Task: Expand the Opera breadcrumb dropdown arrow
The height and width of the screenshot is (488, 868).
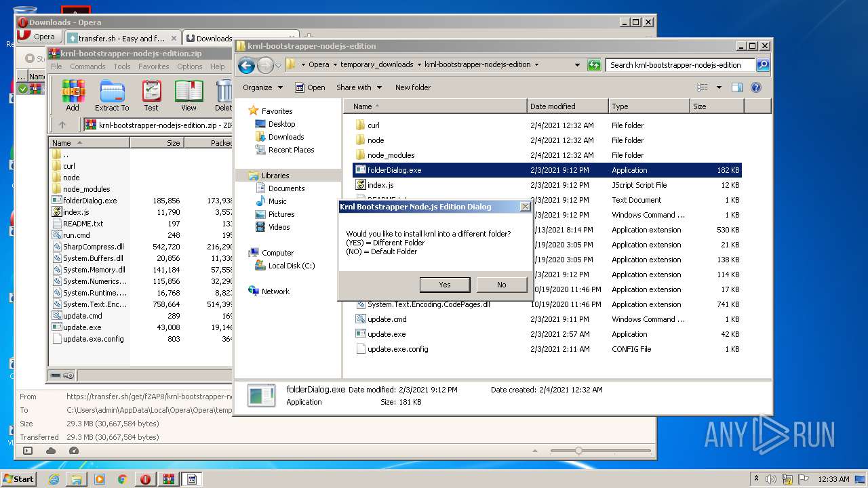Action: click(334, 65)
